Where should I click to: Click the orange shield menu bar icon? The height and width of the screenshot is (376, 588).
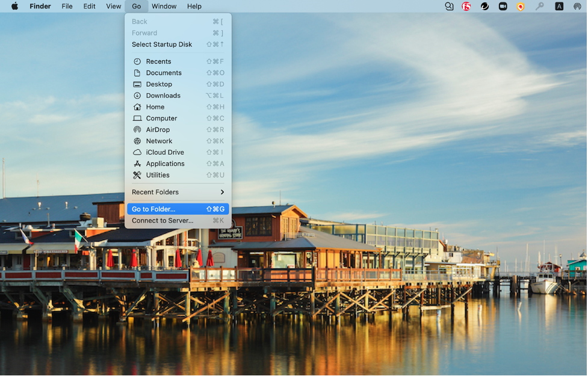521,6
